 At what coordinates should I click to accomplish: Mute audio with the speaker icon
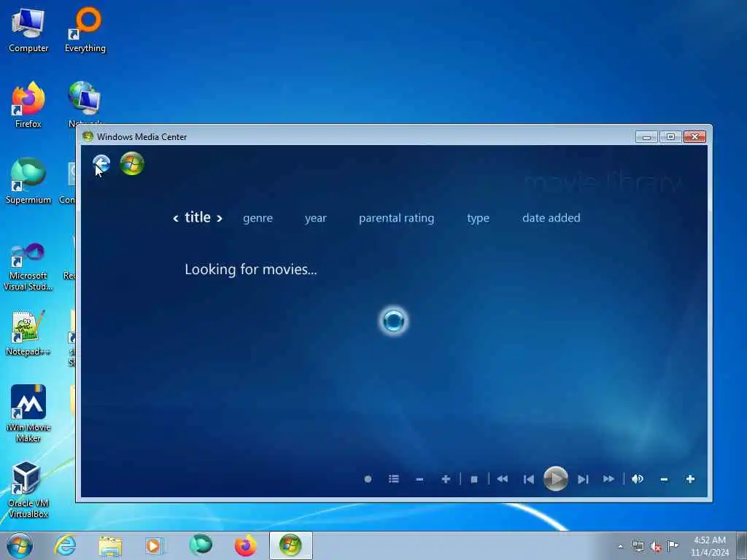(638, 479)
